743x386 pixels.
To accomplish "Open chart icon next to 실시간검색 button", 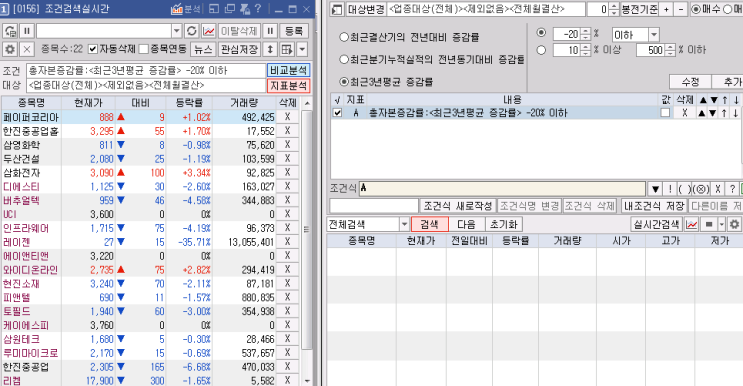I will 692,224.
